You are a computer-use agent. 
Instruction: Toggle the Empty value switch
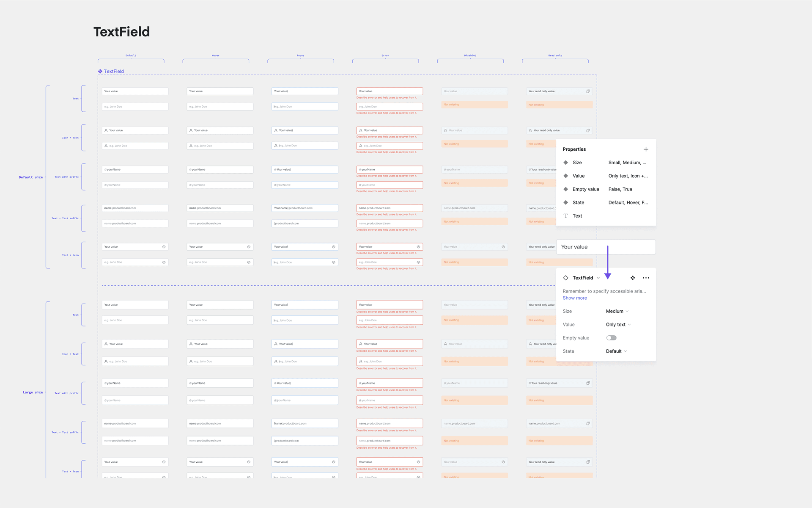point(611,338)
